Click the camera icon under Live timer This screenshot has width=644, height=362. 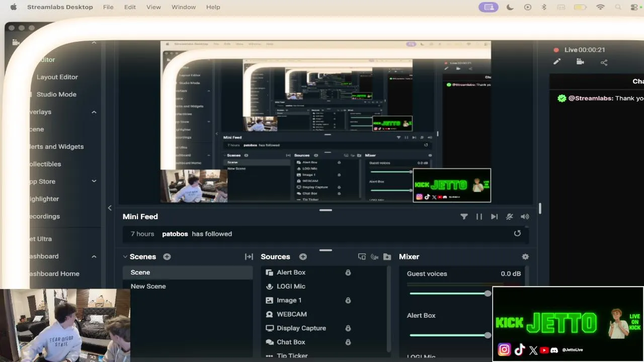click(x=580, y=61)
